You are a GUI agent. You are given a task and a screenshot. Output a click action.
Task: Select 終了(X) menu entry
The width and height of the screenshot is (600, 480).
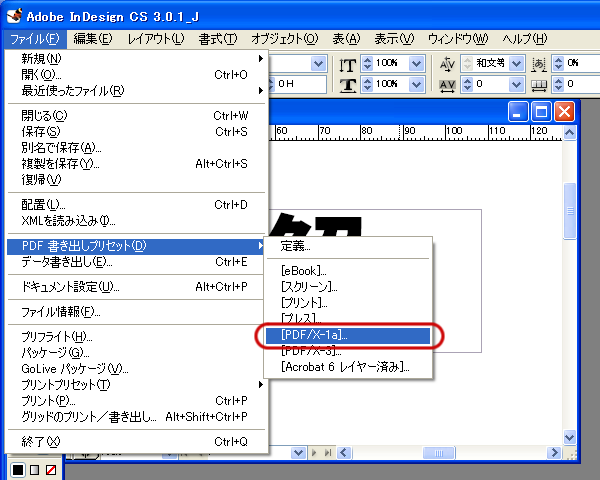coord(136,442)
